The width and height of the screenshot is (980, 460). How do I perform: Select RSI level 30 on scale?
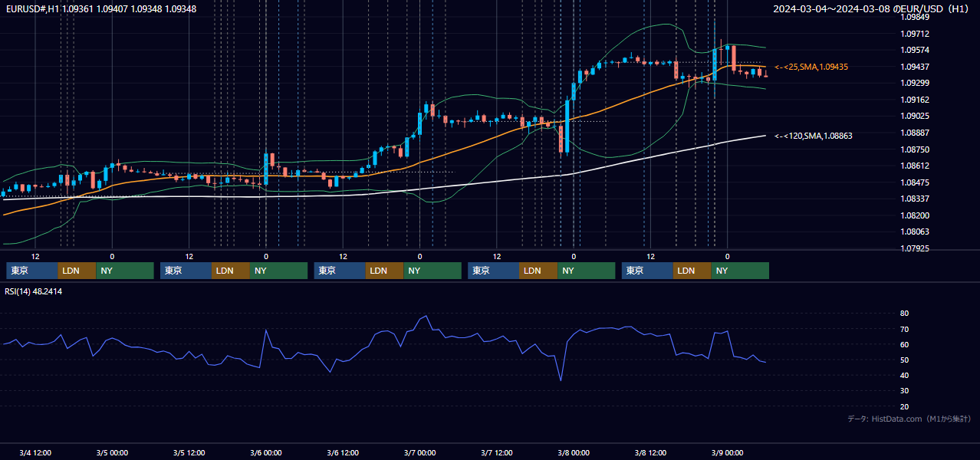click(x=904, y=391)
